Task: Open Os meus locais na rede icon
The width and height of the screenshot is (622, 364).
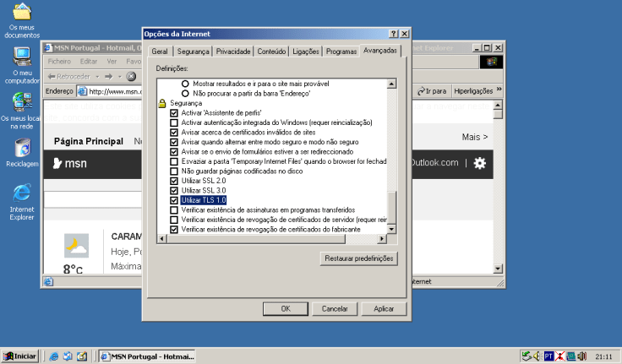Action: point(22,102)
